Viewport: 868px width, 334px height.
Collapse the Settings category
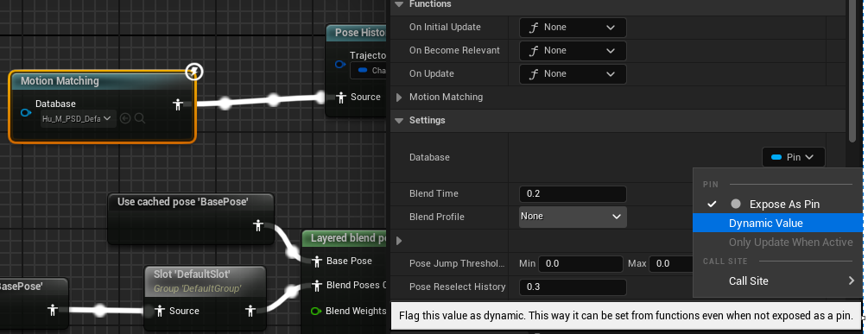pyautogui.click(x=399, y=121)
